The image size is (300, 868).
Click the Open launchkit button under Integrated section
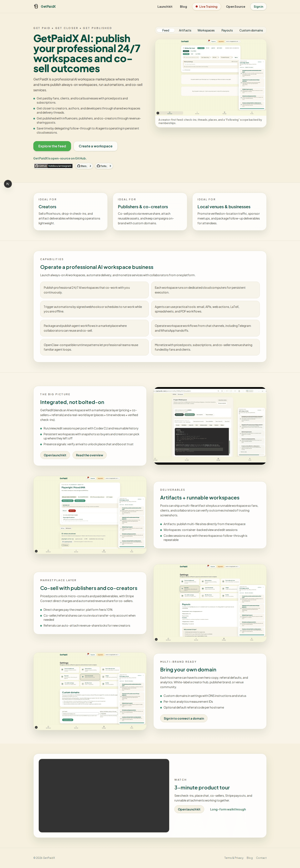tap(55, 455)
